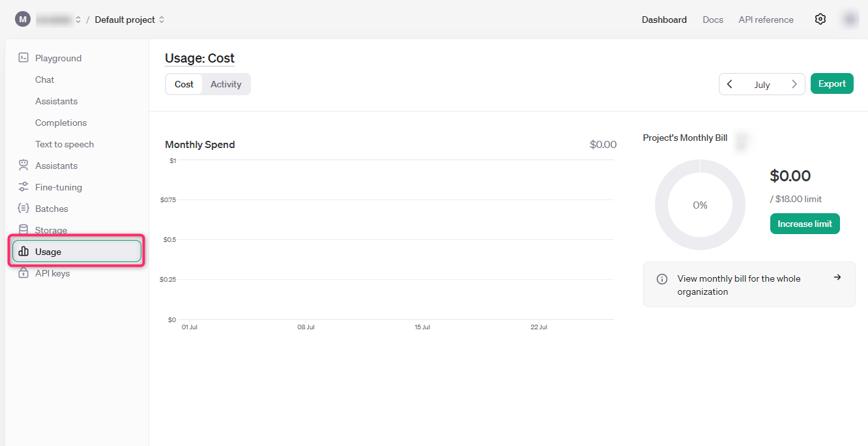
Task: Click the / $18.00 limit text
Action: (x=796, y=199)
